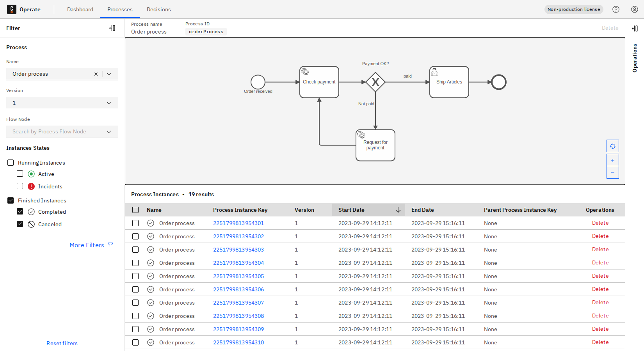Toggle Start Date sort order arrow
Viewport: 644px width, 351px height.
coord(398,210)
